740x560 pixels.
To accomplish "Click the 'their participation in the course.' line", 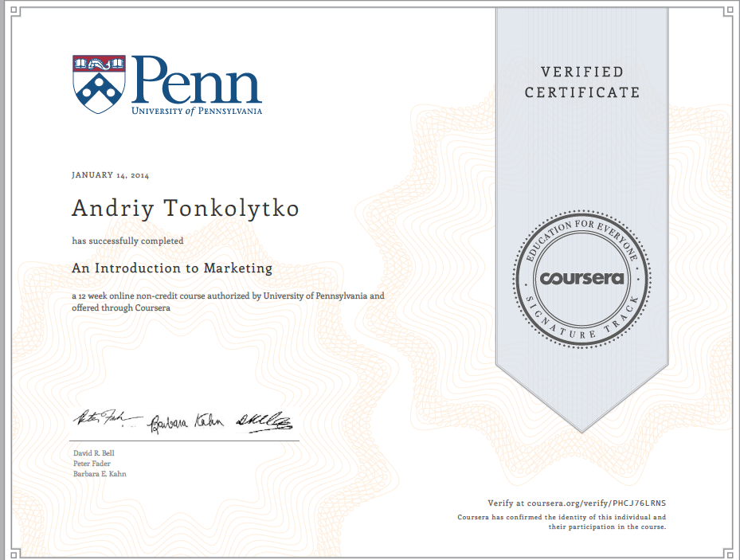I will point(608,527).
